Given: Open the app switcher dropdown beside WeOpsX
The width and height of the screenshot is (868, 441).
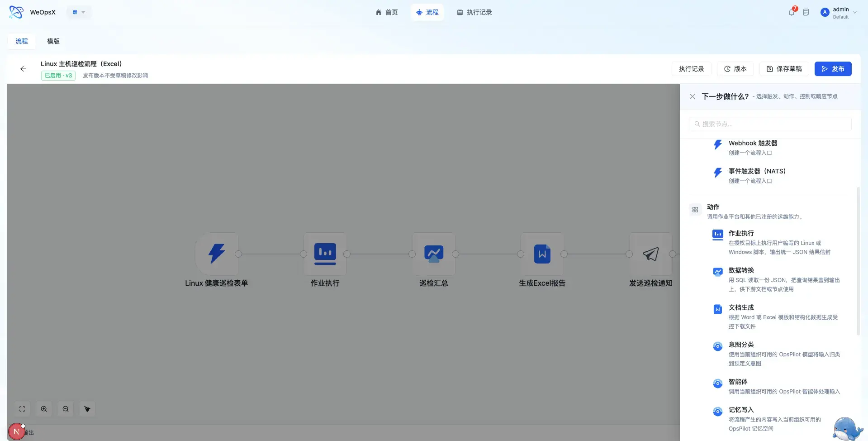Looking at the screenshot, I should click(79, 12).
